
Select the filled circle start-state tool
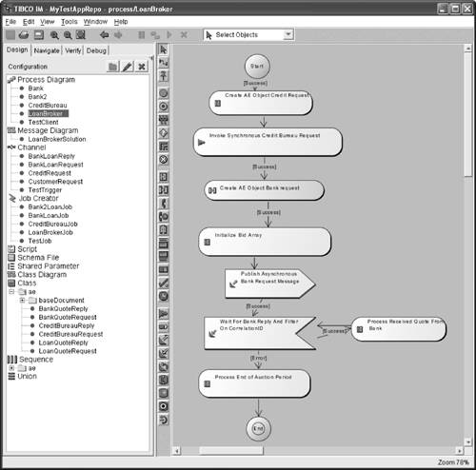(163, 93)
